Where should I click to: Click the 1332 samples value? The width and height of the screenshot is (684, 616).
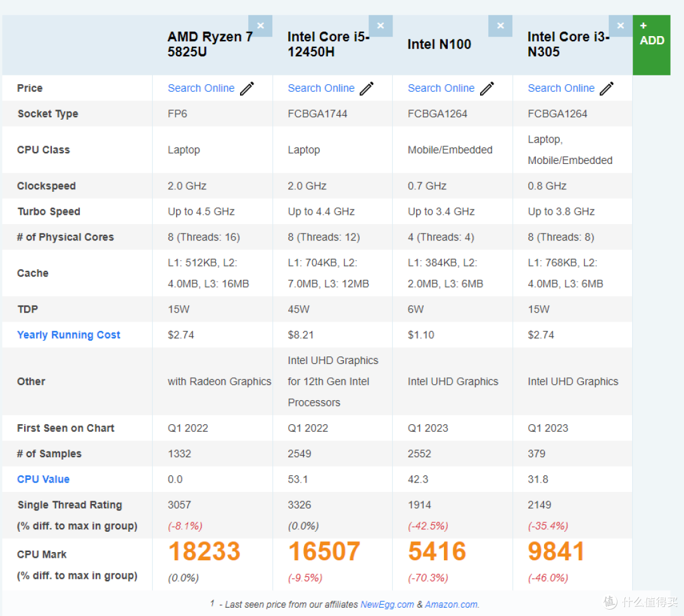(179, 454)
